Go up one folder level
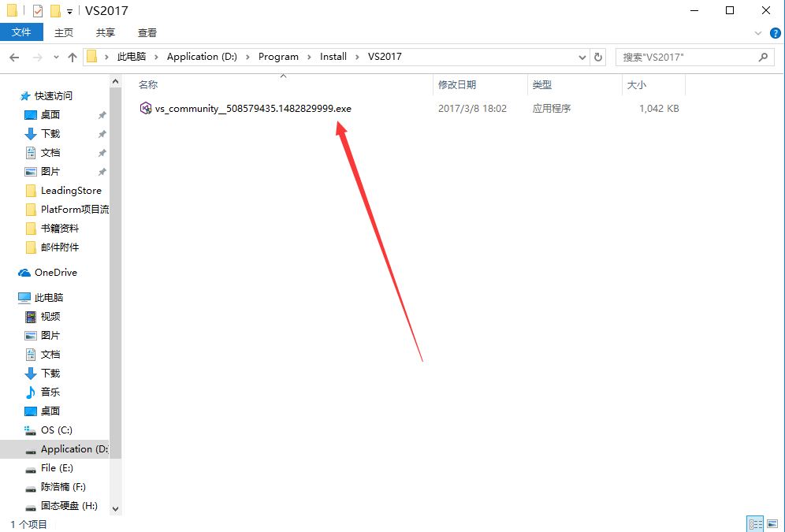Image resolution: width=785 pixels, height=532 pixels. pos(72,58)
